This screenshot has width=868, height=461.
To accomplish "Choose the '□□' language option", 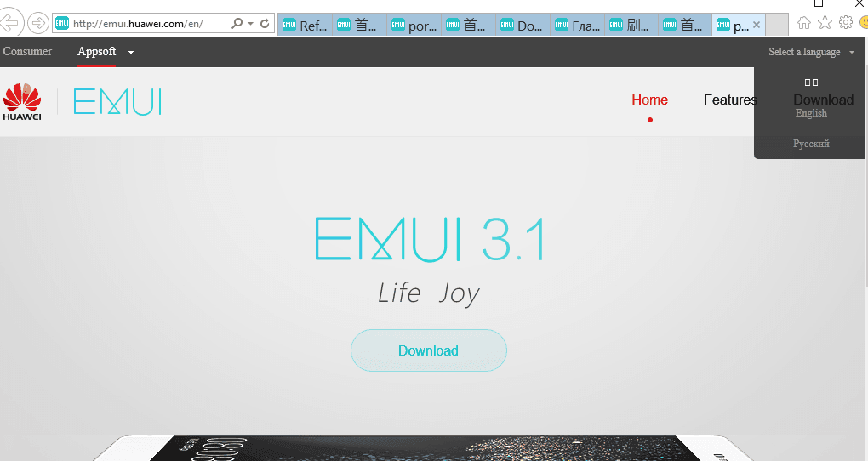I will tap(811, 83).
